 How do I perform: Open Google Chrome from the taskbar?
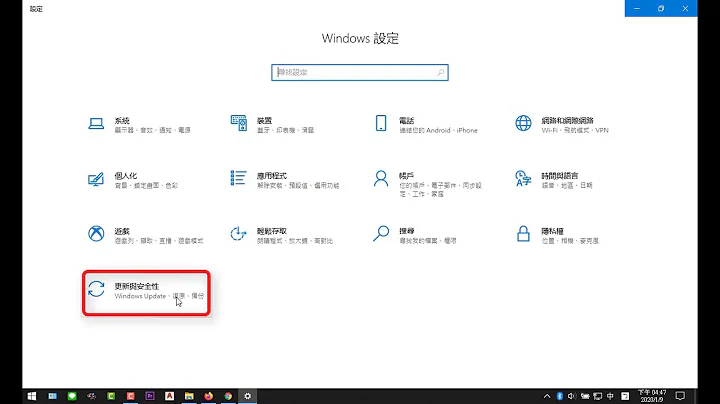point(228,396)
